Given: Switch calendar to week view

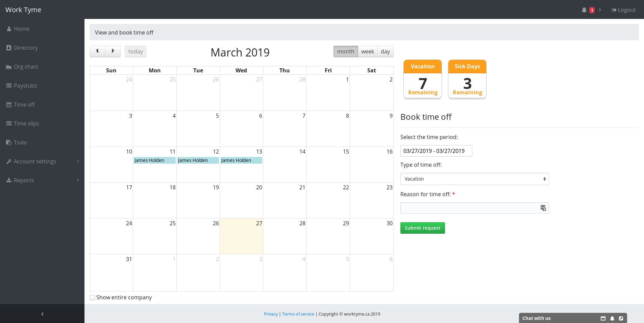Looking at the screenshot, I should (367, 51).
